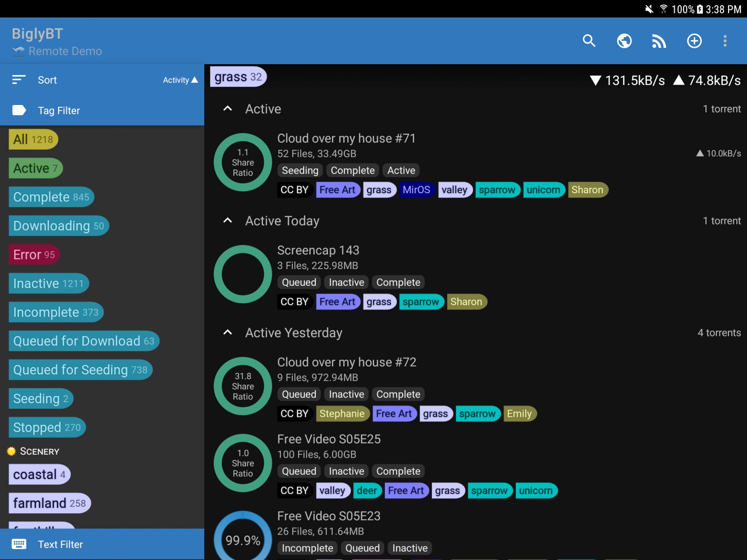
Task: Open the three-dot overflow menu
Action: 725,41
